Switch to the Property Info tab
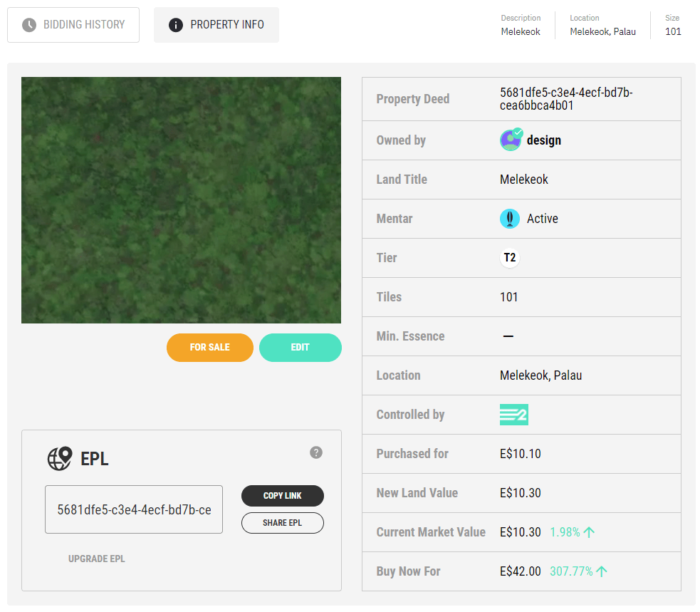700x612 pixels. click(216, 24)
